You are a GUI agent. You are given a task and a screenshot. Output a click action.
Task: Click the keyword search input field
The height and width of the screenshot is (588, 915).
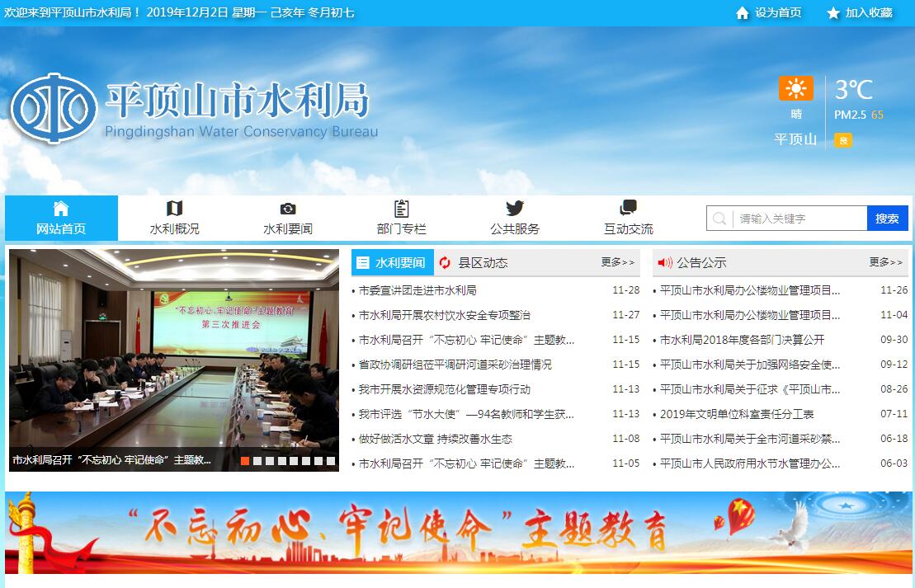799,219
